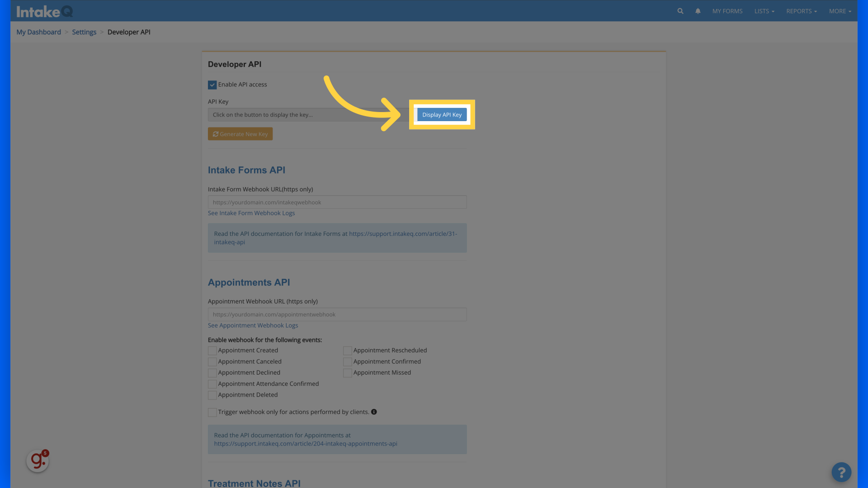Check Appointment Deleted event checkbox
Viewport: 868px width, 488px height.
212,395
